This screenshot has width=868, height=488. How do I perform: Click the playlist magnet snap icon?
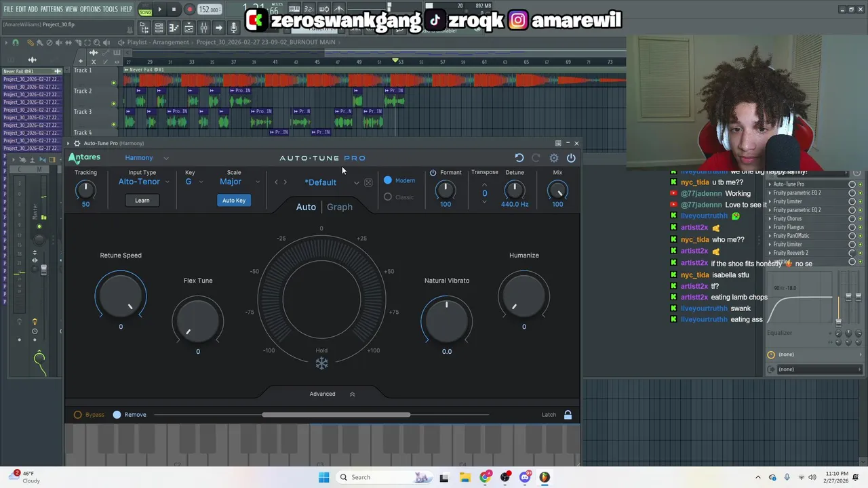[15, 42]
